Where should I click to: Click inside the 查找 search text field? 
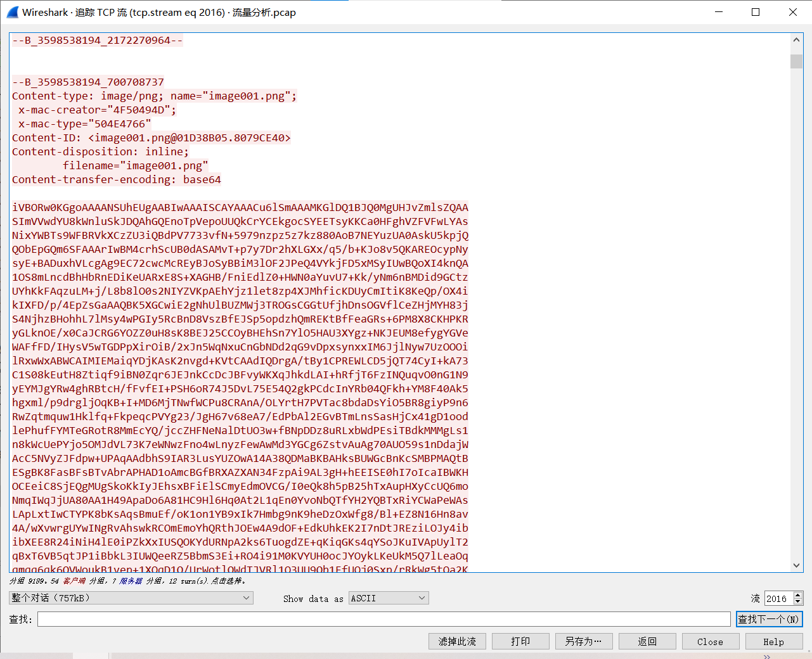[383, 619]
